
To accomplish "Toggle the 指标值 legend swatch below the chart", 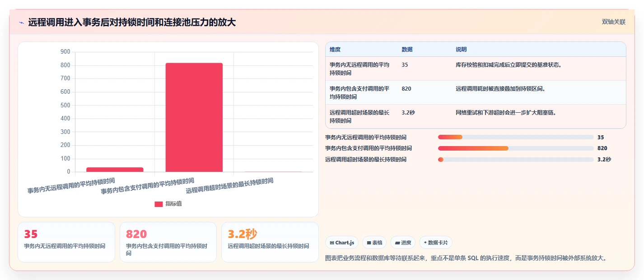I will pos(159,204).
